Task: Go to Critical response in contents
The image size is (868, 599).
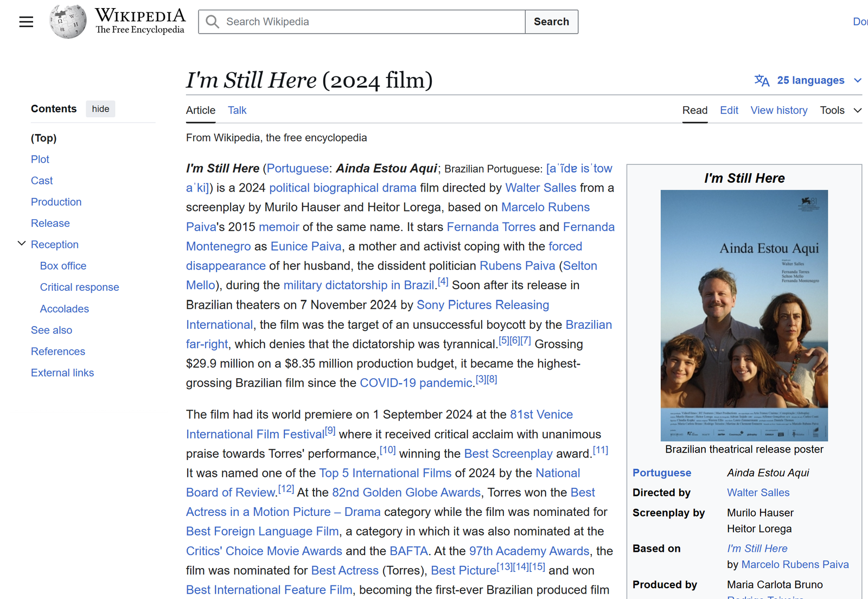Action: pos(79,287)
